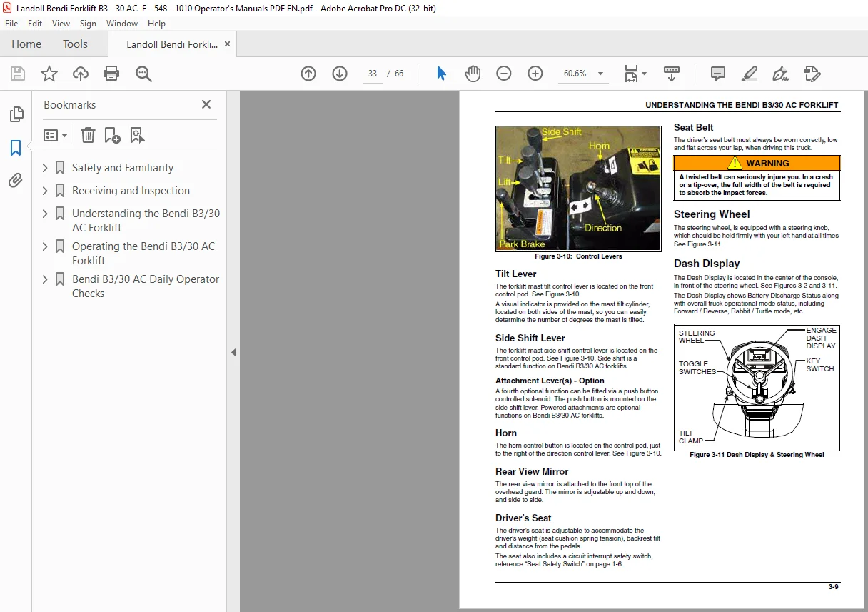Open the Sign document pen icon
Image resolution: width=868 pixels, height=612 pixels.
(781, 74)
